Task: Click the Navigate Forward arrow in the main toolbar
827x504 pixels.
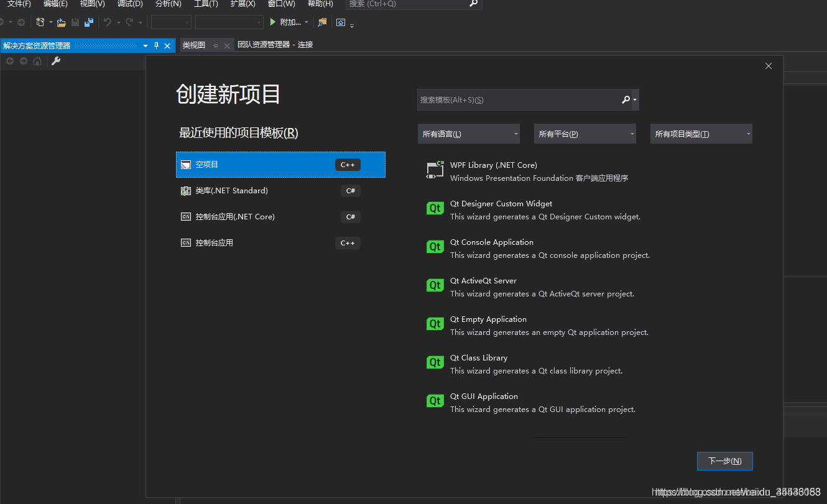Action: 21,22
